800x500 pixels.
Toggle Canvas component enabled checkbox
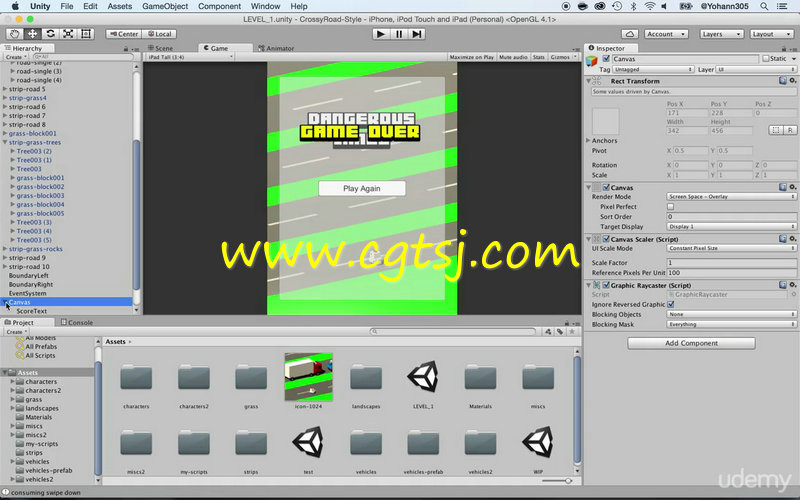[x=606, y=187]
